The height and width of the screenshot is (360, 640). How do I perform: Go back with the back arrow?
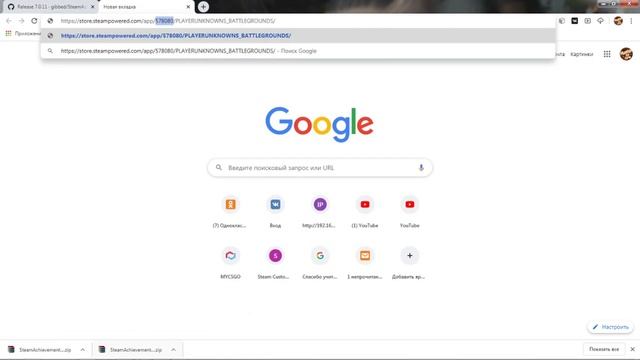9,21
